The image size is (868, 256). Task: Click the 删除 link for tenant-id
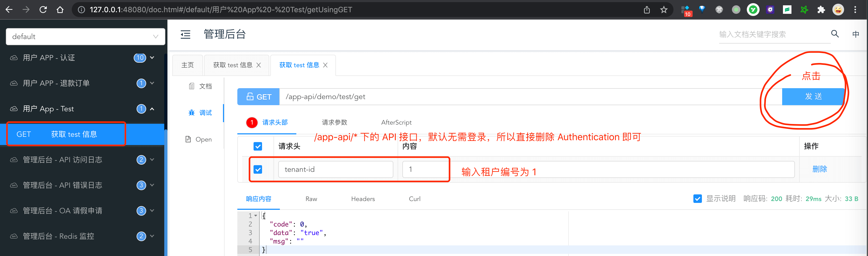pos(819,169)
